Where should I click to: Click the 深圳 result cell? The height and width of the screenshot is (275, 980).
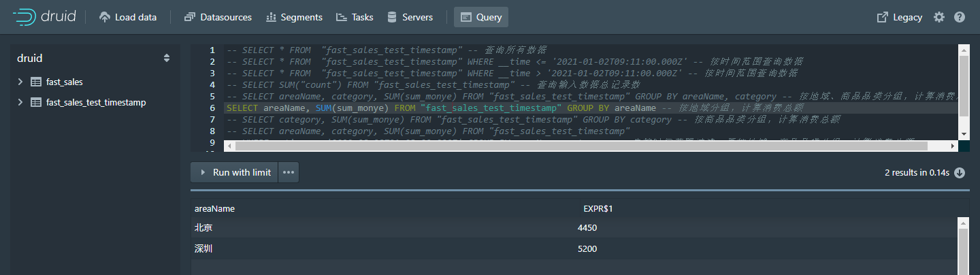[203, 248]
